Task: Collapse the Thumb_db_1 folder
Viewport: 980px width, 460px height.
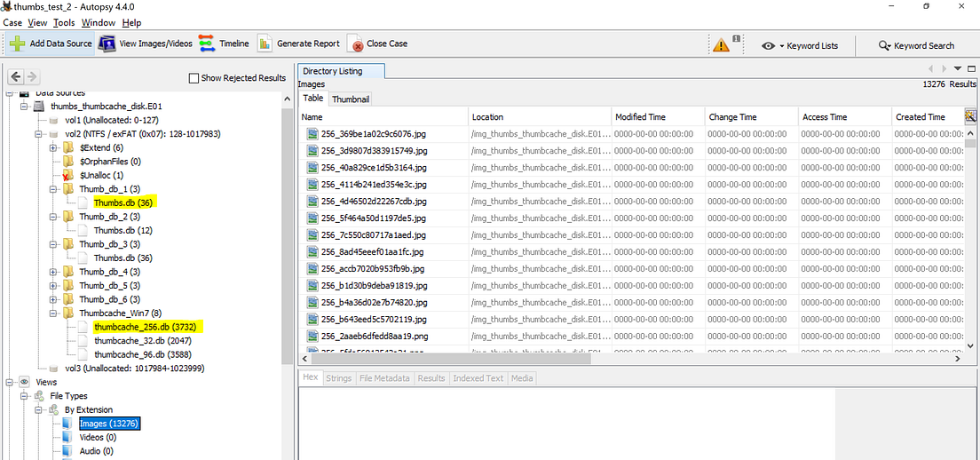Action: pos(54,189)
